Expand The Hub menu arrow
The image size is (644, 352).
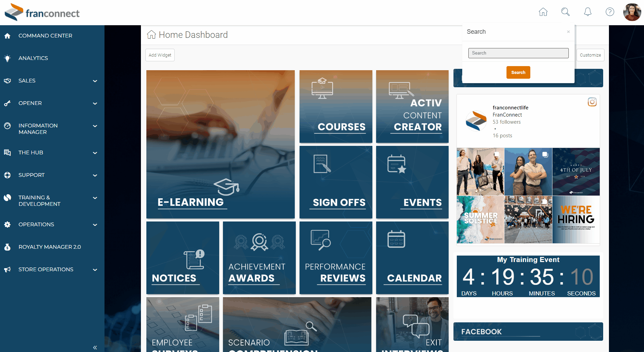click(95, 153)
